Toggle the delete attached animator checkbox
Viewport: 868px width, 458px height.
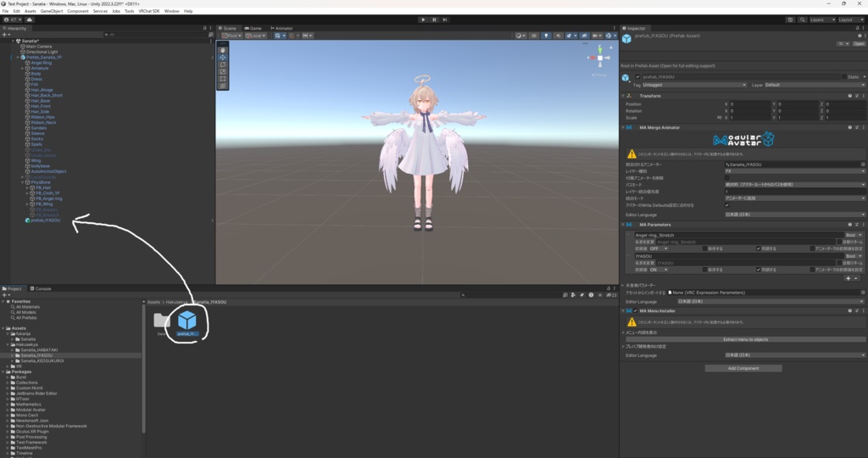tap(727, 178)
